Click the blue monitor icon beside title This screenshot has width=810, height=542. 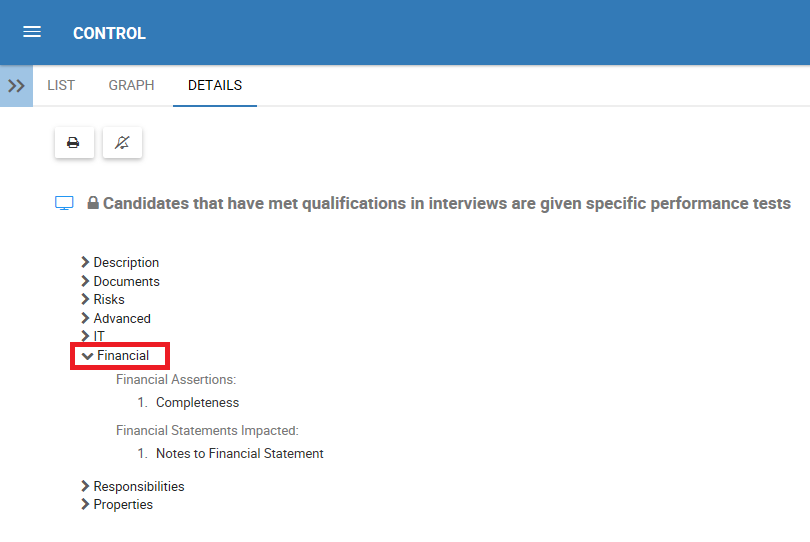(65, 204)
